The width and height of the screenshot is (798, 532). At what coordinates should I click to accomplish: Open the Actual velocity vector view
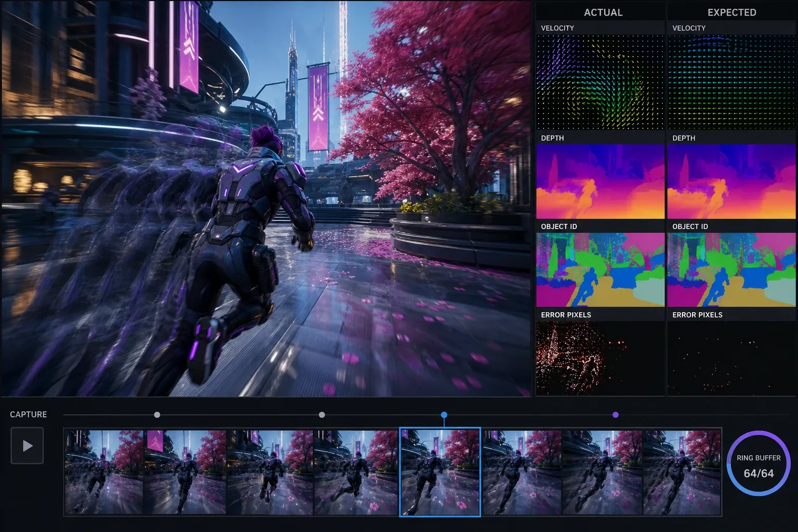(600, 82)
